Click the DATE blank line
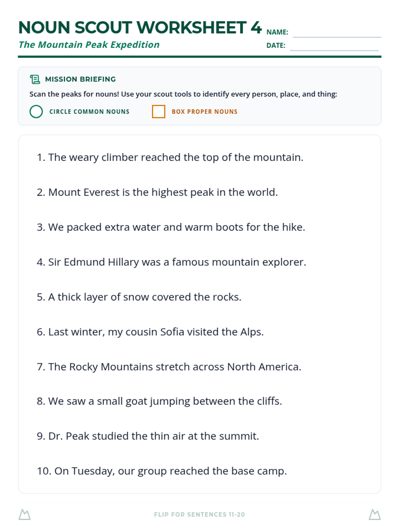The height and width of the screenshot is (532, 399). point(334,50)
